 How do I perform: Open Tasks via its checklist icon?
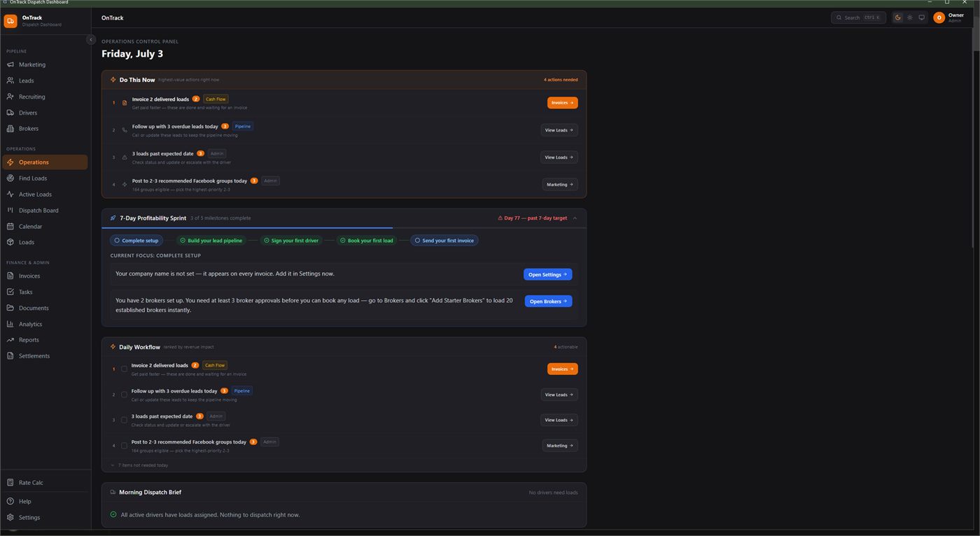tap(10, 292)
